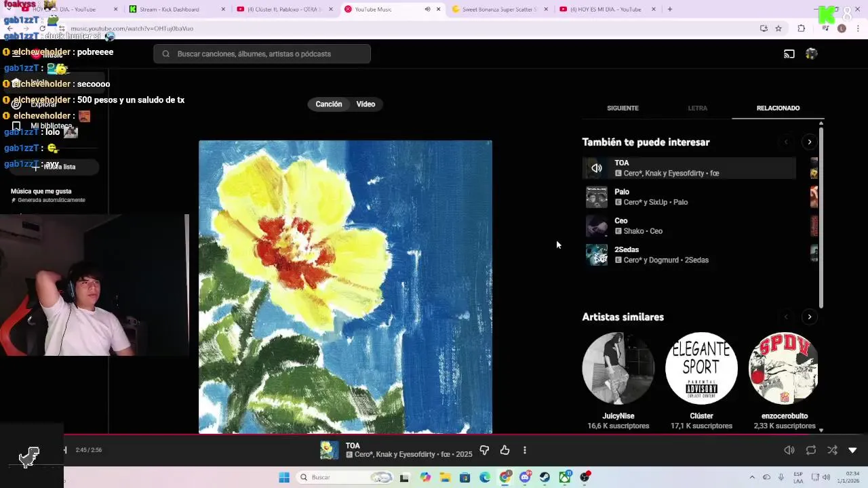Next arrow for Artistas similares carousel
This screenshot has width=868, height=488.
pos(809,317)
